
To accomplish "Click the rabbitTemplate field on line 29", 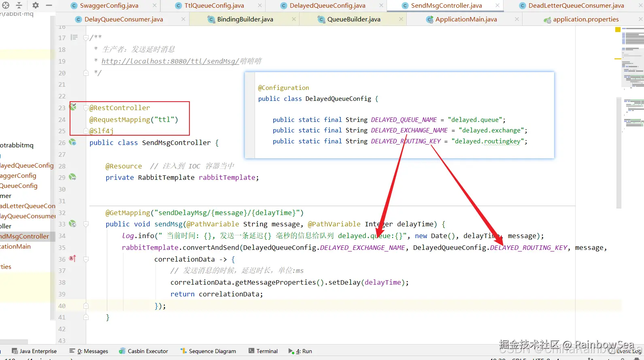I will click(227, 177).
